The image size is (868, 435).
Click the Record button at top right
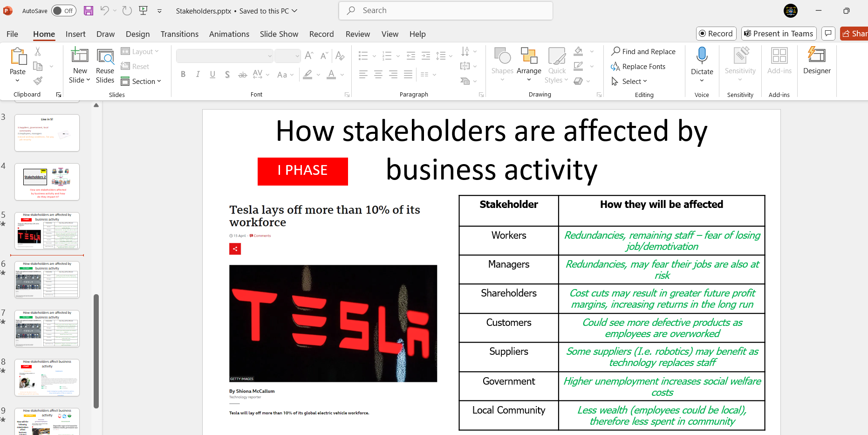pos(716,34)
